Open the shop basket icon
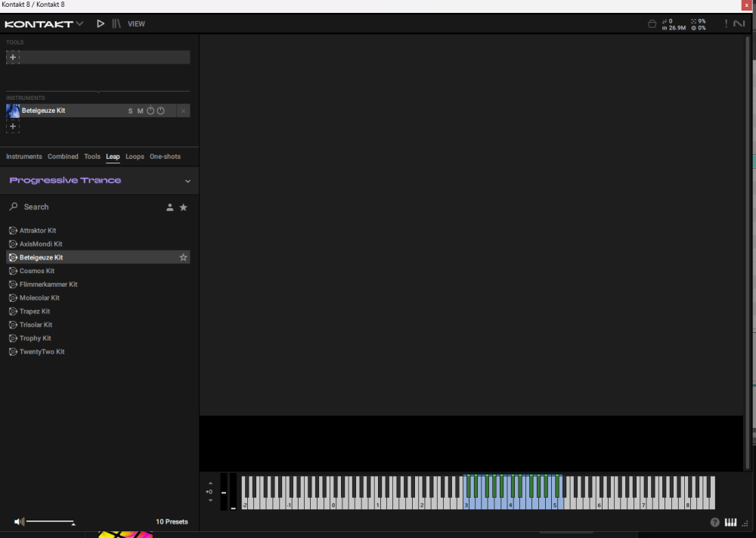 tap(652, 23)
